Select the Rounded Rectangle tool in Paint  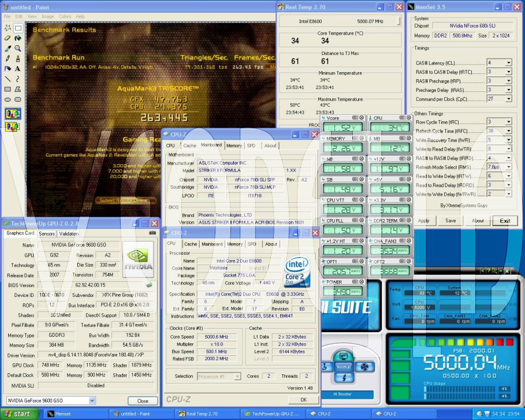click(18, 99)
